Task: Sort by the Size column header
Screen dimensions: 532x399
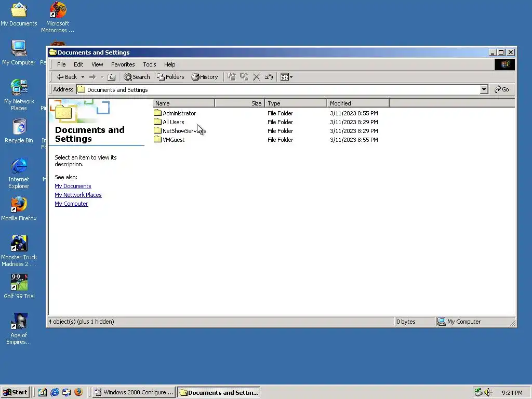Action: point(240,103)
